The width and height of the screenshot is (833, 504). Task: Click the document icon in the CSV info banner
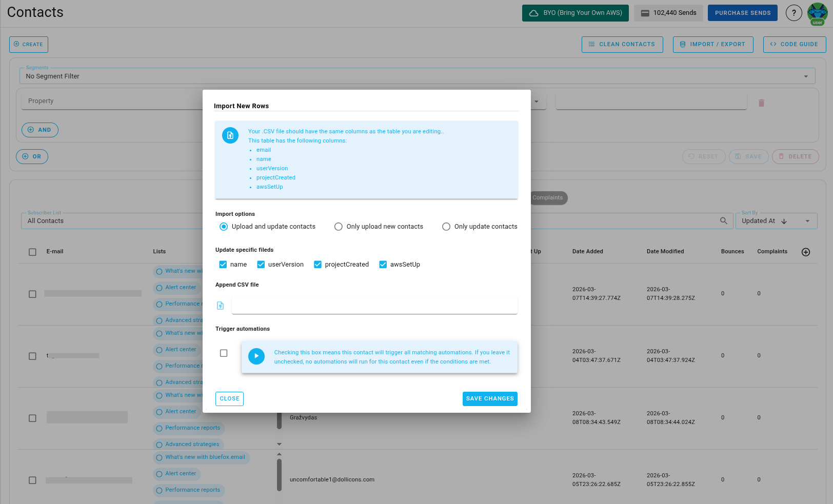click(x=230, y=135)
